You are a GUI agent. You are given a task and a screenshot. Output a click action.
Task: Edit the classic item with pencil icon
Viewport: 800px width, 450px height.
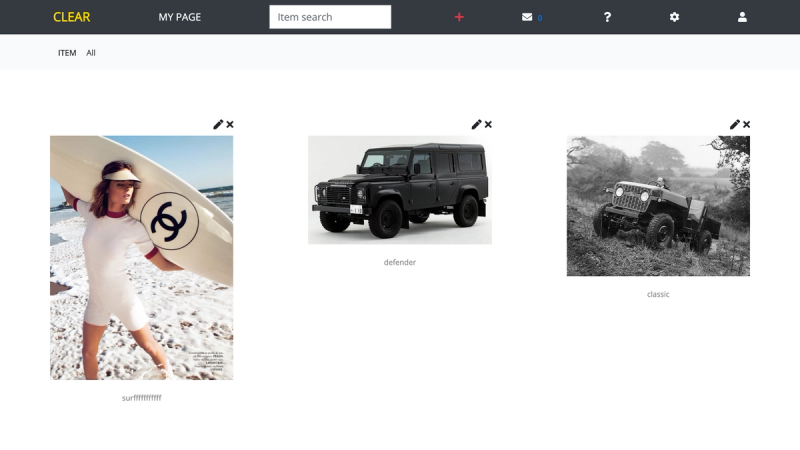click(734, 124)
